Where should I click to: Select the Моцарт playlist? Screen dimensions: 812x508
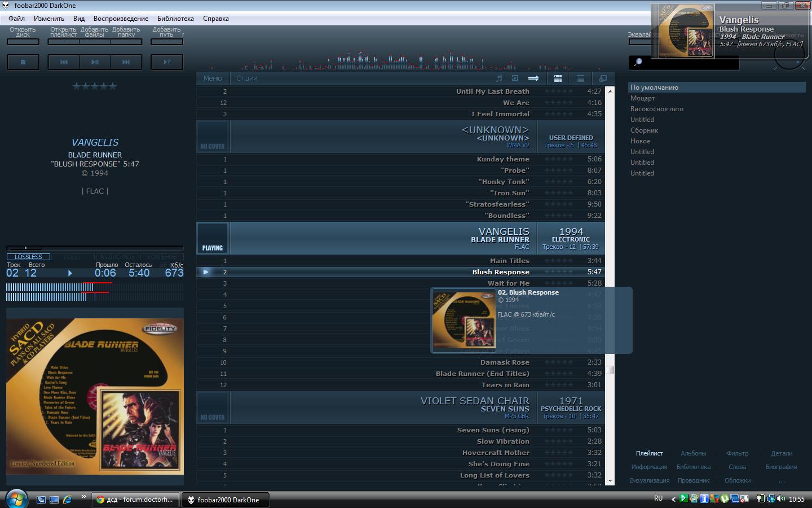[717, 98]
